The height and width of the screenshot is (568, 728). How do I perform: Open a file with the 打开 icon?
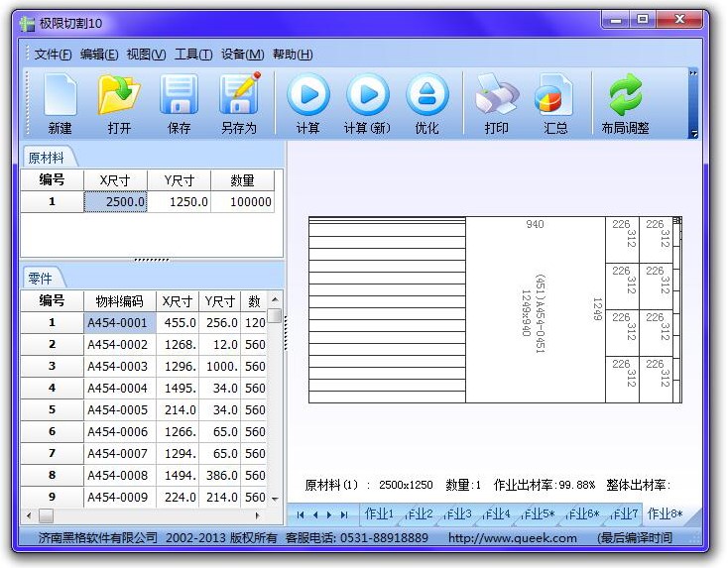pos(119,103)
